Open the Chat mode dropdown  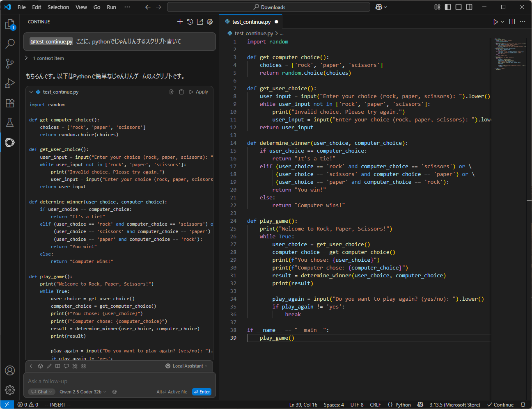pyautogui.click(x=42, y=392)
